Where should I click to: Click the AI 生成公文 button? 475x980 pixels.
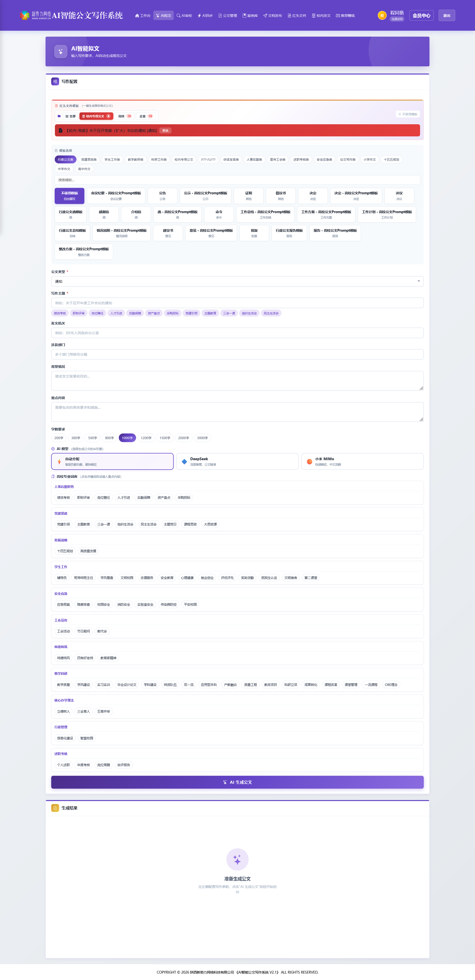[237, 782]
